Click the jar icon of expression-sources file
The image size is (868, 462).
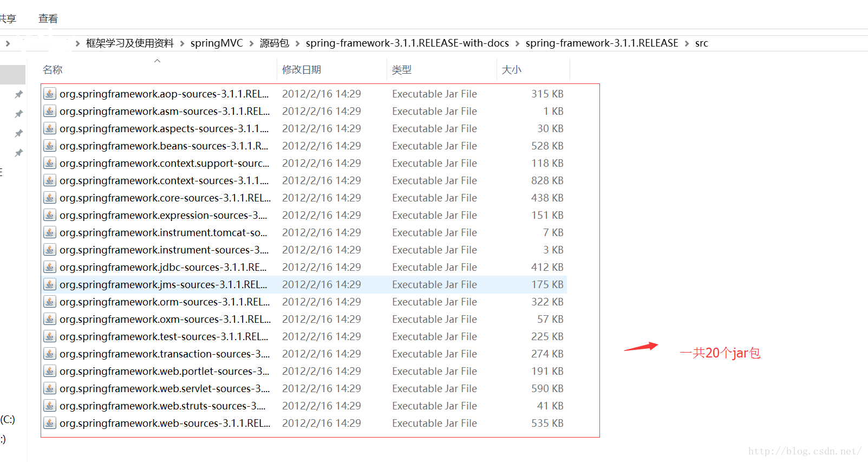(50, 215)
